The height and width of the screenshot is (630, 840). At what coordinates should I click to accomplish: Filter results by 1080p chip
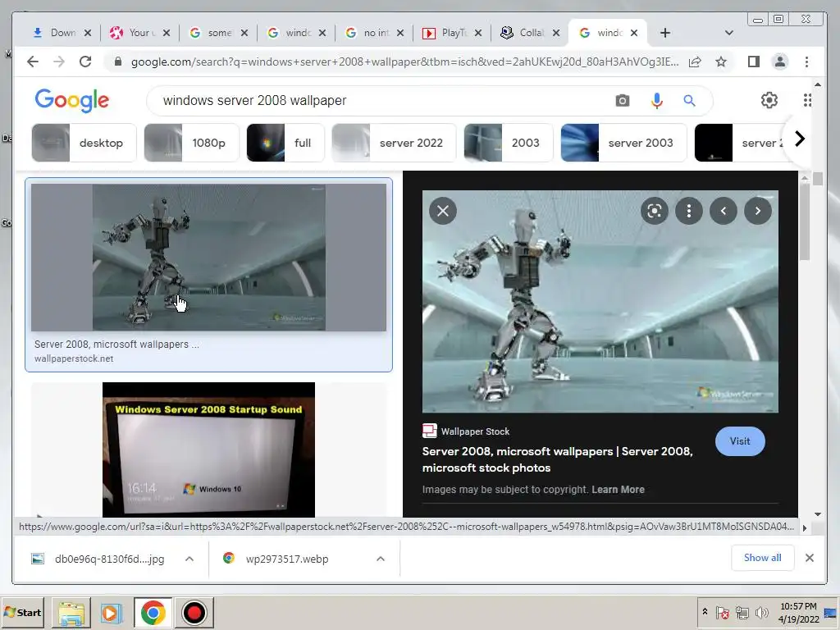(x=191, y=143)
